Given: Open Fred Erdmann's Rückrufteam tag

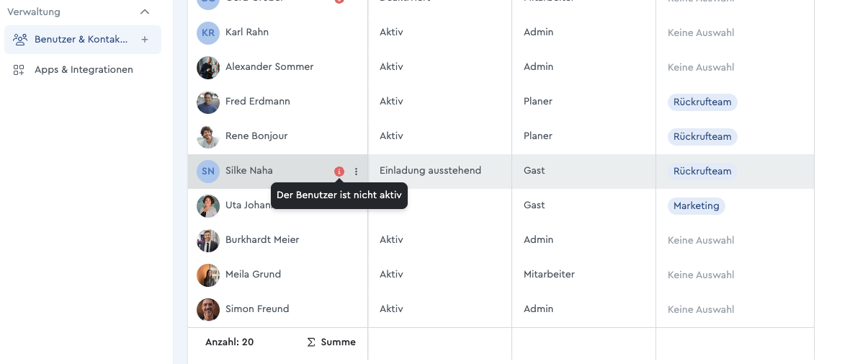Looking at the screenshot, I should tap(702, 102).
